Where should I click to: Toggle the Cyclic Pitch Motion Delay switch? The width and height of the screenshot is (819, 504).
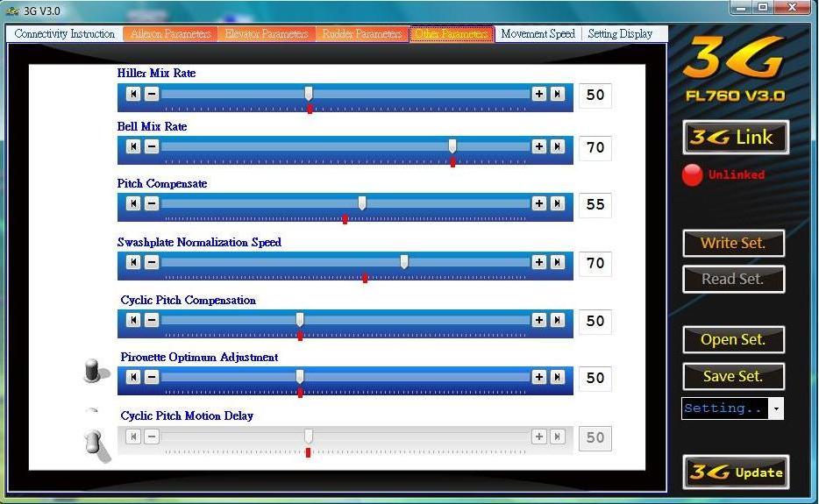pyautogui.click(x=95, y=442)
